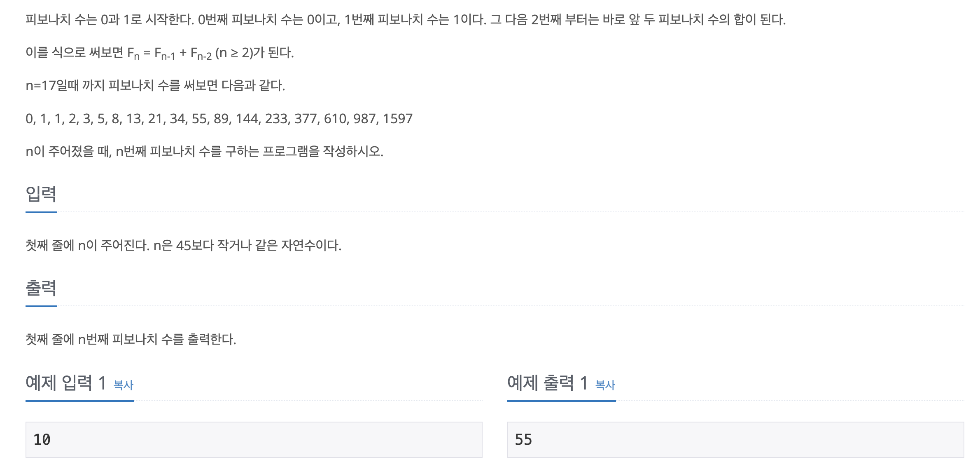
Task: Click the (n ≥ 2) condition text
Action: (x=234, y=53)
